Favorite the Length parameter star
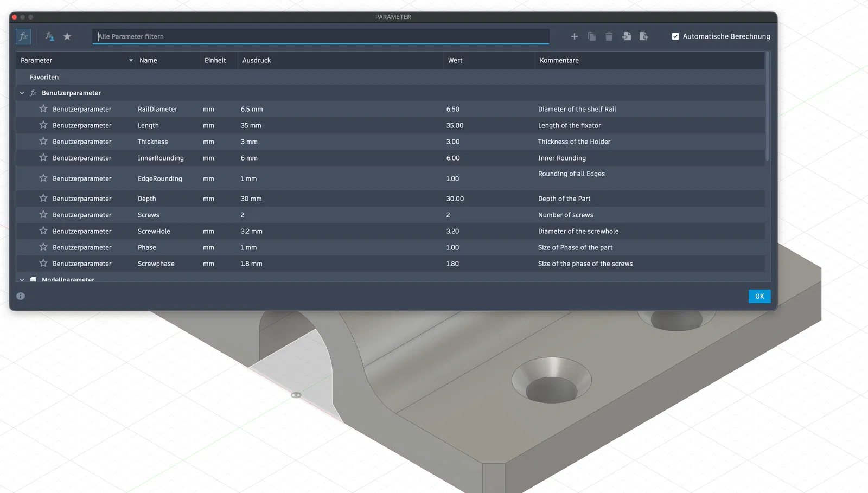 pos(43,125)
